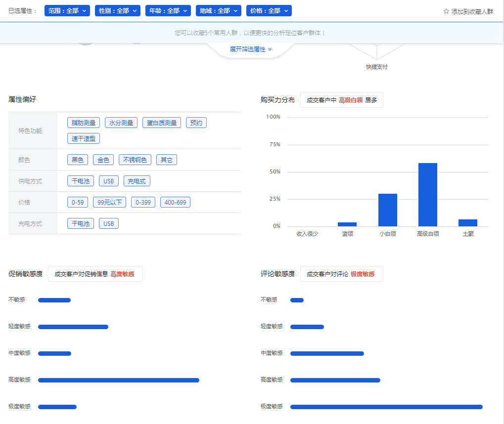Select the 金色 color tag
The image size is (504, 424).
(103, 160)
